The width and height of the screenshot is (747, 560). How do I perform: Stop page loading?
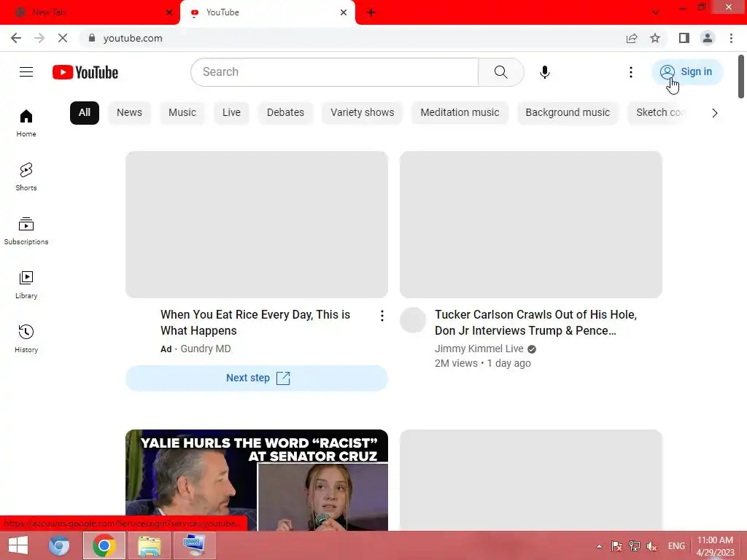[63, 38]
